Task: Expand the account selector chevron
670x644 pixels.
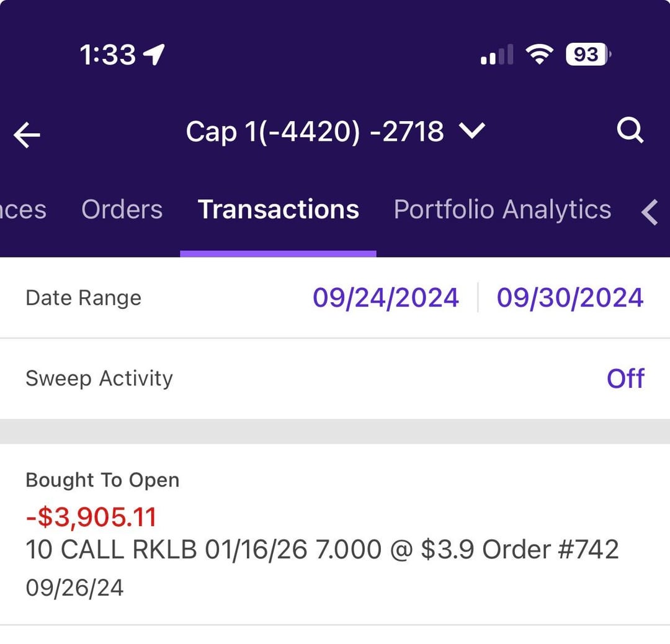Action: pos(471,131)
